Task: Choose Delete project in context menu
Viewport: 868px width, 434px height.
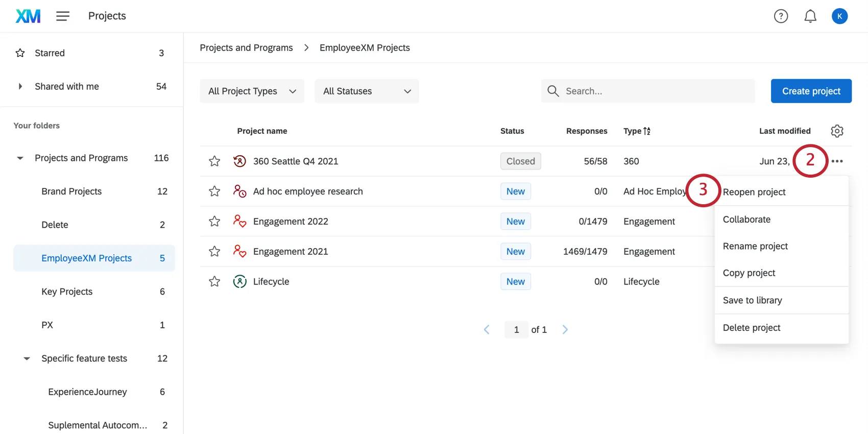Action: point(752,328)
